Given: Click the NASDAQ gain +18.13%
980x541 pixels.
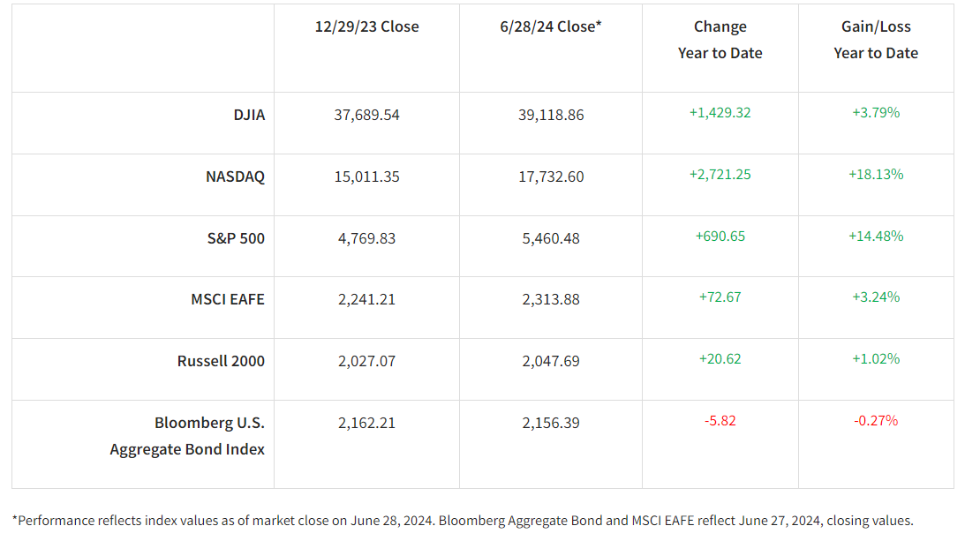Looking at the screenshot, I should pos(876,174).
